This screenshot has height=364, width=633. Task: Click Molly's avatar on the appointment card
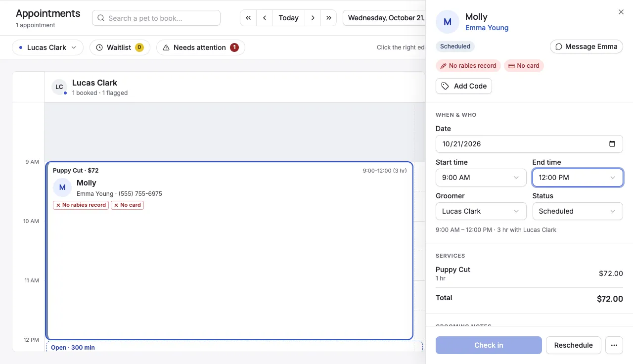click(62, 187)
